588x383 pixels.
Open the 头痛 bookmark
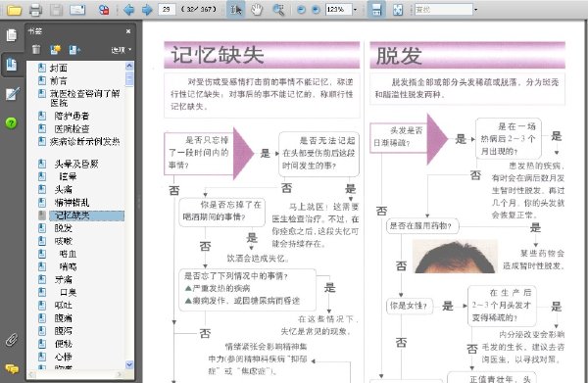coord(64,189)
